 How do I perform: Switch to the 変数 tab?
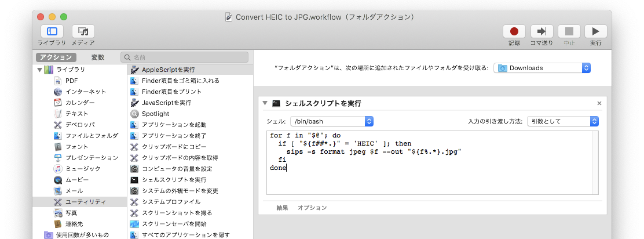(x=98, y=57)
